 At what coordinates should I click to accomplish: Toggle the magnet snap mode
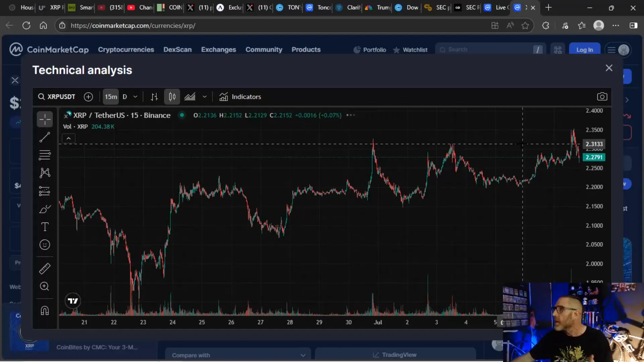pos(45,310)
